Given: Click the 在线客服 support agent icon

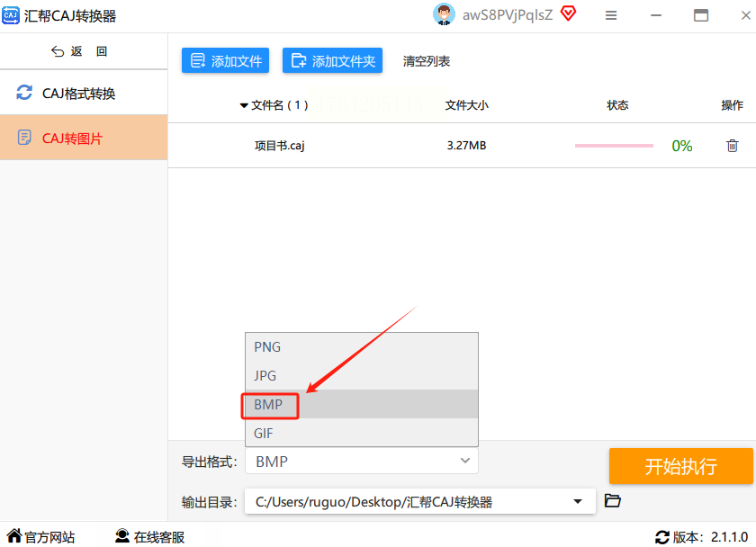Looking at the screenshot, I should click(x=122, y=536).
